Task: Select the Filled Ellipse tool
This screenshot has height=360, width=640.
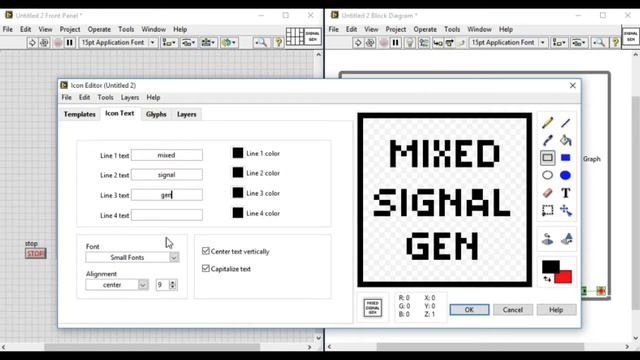Action: coord(565,175)
